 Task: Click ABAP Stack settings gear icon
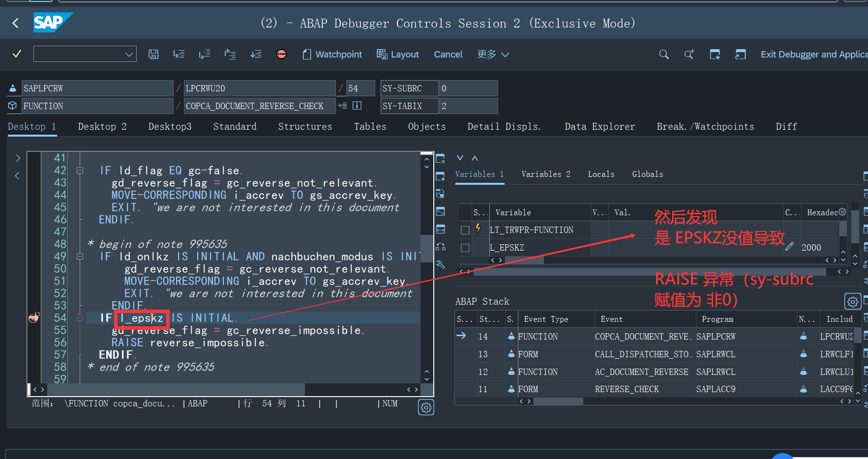point(853,301)
